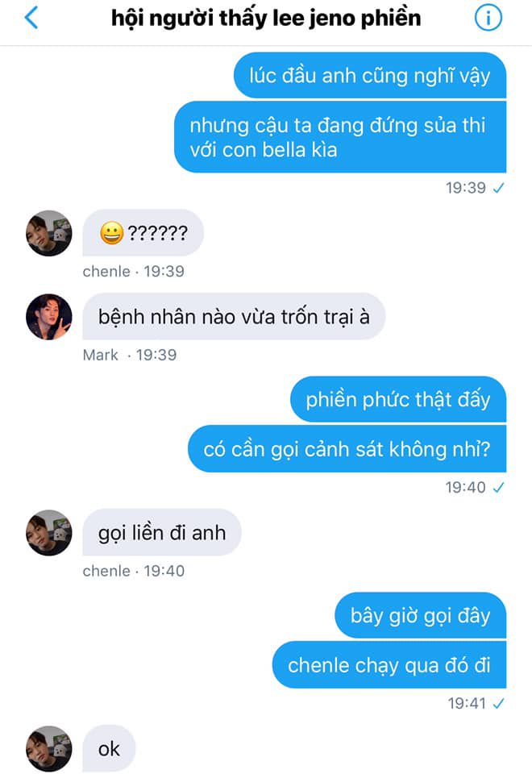
Task: Select the message mentioning con bella
Action: [x=340, y=137]
